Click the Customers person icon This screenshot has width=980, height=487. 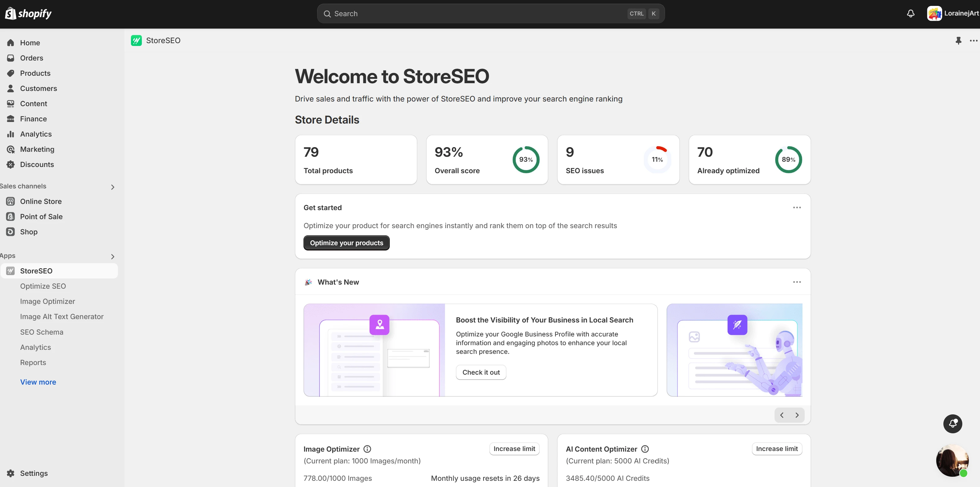point(11,88)
